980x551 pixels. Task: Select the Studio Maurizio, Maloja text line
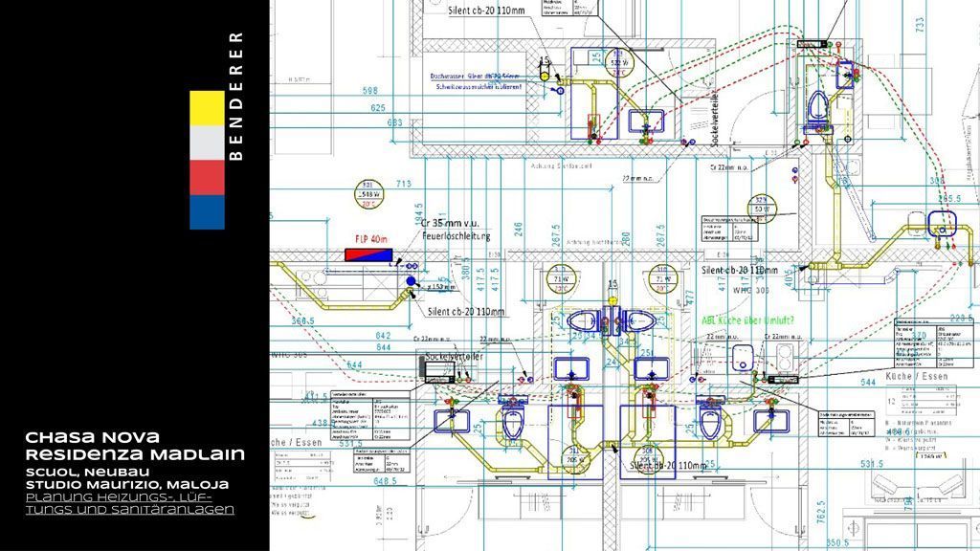(126, 485)
